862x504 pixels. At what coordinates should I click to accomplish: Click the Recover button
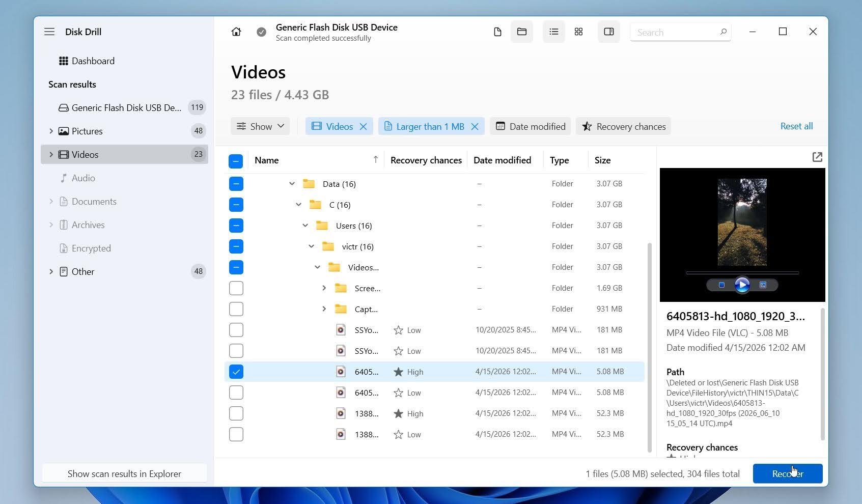788,473
